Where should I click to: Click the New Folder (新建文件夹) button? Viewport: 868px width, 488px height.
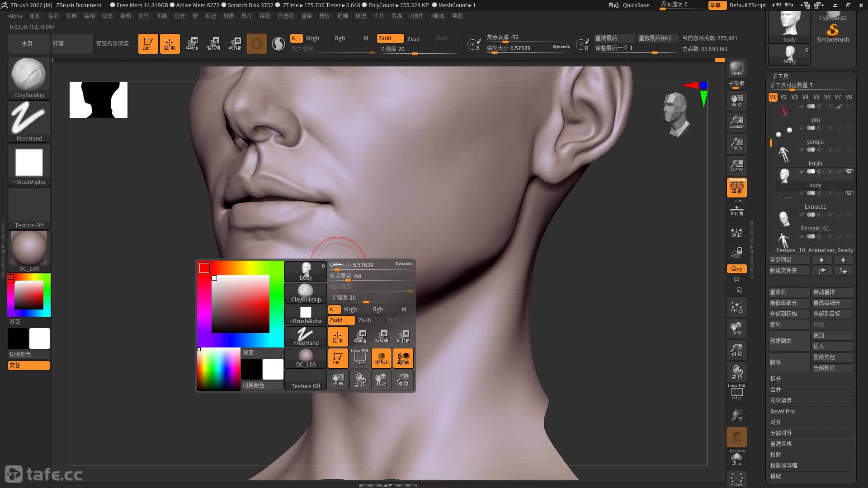[789, 271]
